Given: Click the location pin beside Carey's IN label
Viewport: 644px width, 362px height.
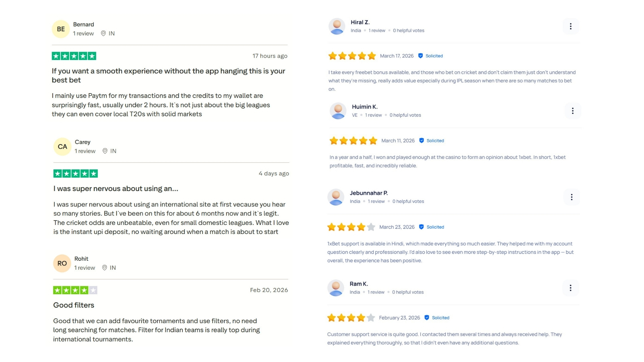Looking at the screenshot, I should 105,151.
